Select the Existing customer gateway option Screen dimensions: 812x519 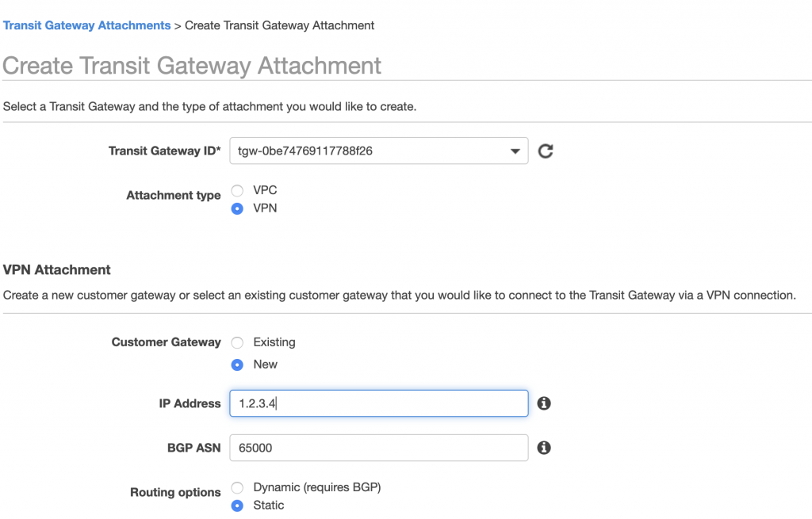pos(237,342)
